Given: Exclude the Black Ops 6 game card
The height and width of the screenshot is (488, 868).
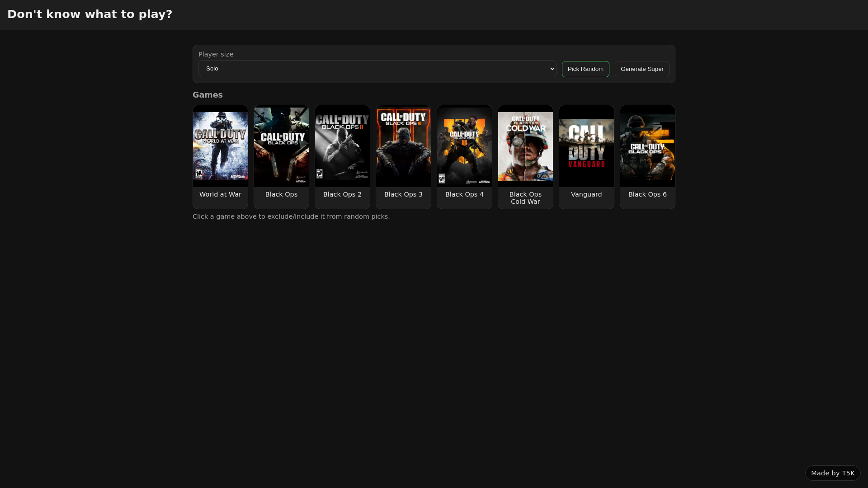Looking at the screenshot, I should (647, 157).
